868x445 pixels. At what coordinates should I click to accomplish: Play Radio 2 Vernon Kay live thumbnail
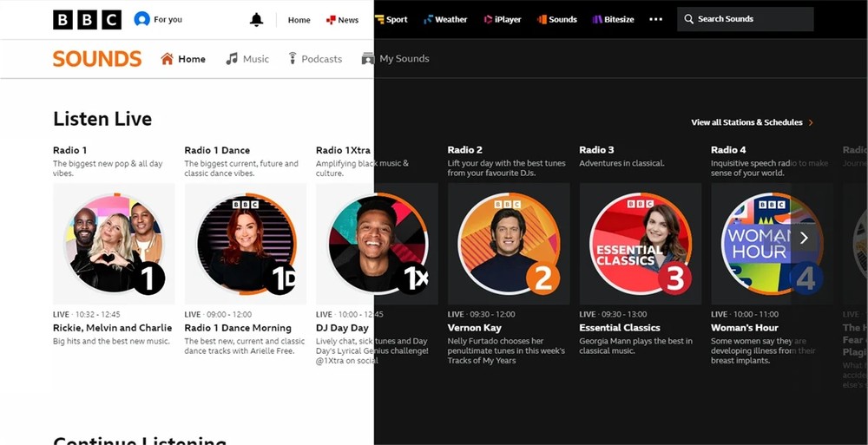(x=508, y=243)
